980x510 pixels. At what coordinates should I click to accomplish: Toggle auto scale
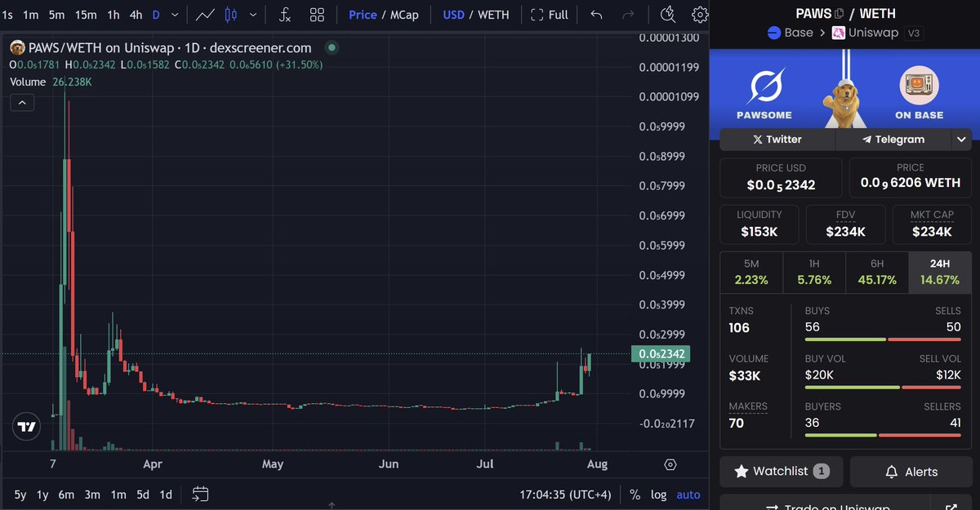pos(688,494)
